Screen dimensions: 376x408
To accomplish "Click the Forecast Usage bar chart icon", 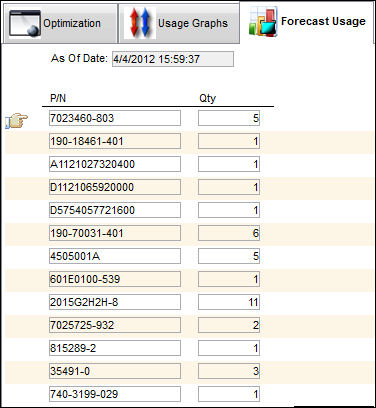I will pyautogui.click(x=263, y=21).
